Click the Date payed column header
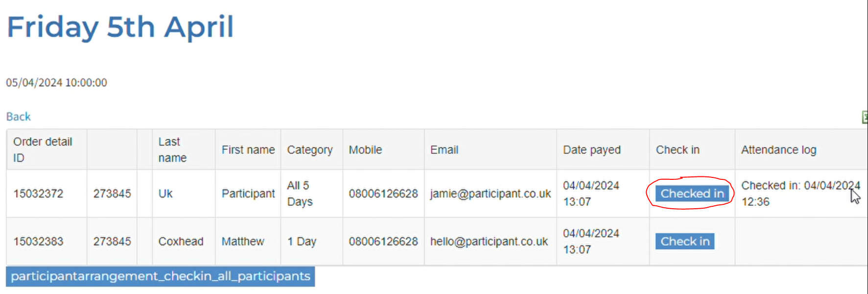 coord(591,150)
